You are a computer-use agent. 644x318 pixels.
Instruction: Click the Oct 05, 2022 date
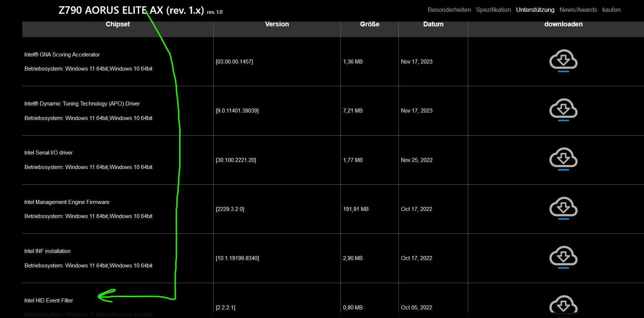pyautogui.click(x=417, y=308)
